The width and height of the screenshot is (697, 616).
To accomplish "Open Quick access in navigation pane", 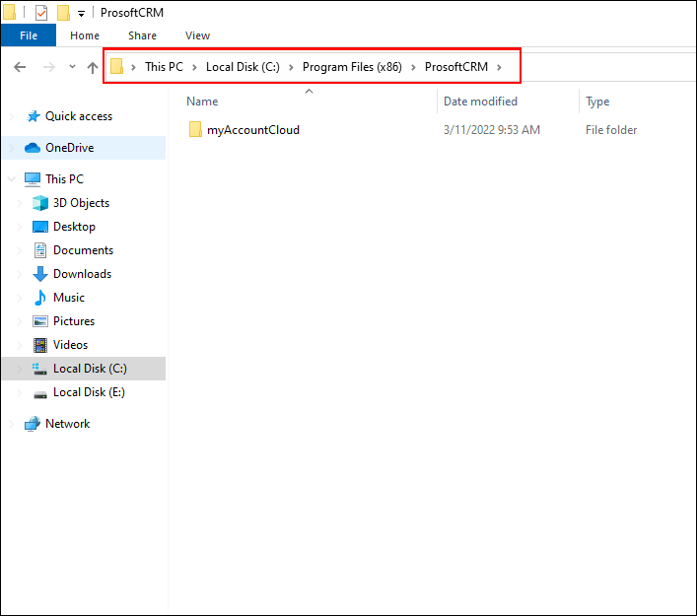I will point(79,116).
